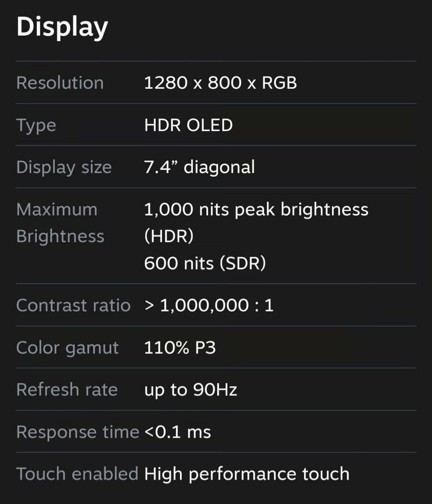The width and height of the screenshot is (432, 504).
Task: Click the 7.4" diagonal value
Action: (199, 167)
